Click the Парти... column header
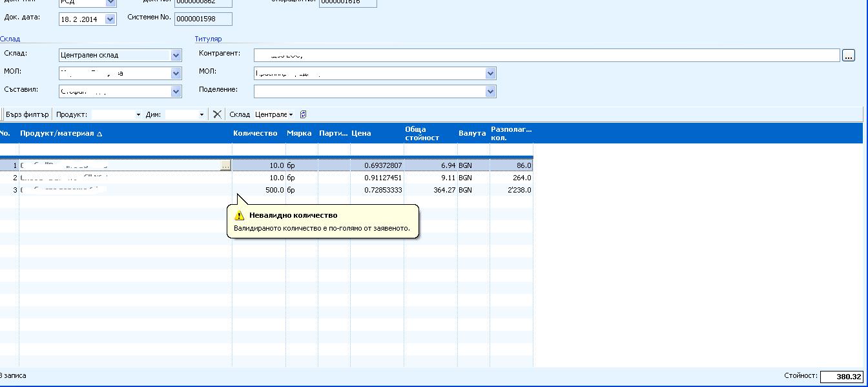868x387 pixels. click(x=334, y=133)
